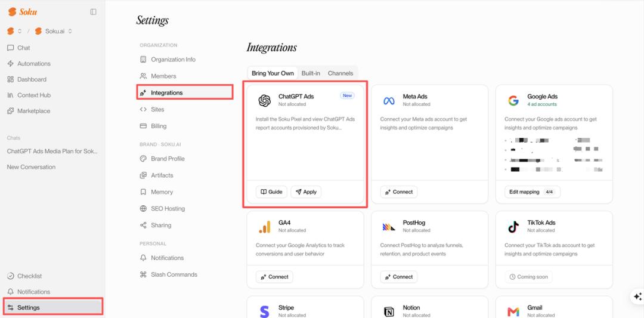Click the Meta Ads logo icon
Viewport: 644px width, 318px height.
click(x=389, y=101)
